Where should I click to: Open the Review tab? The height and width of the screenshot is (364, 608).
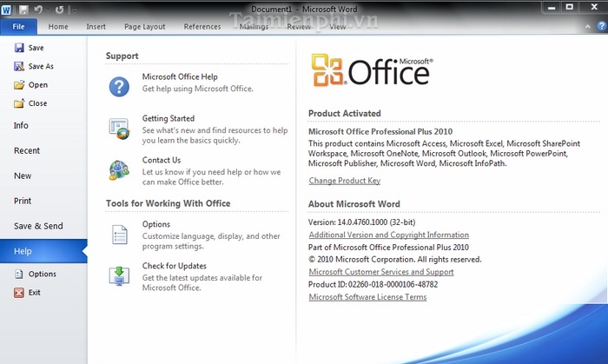[299, 26]
